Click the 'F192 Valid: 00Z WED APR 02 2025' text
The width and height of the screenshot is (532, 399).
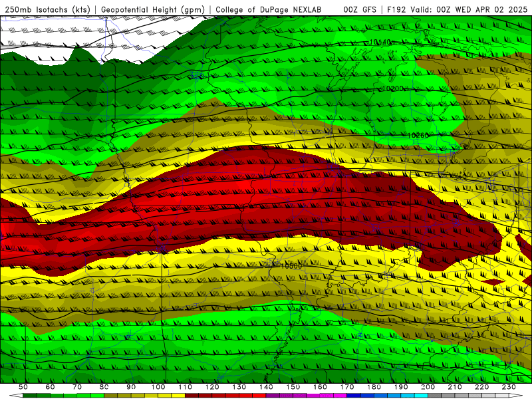458,10
